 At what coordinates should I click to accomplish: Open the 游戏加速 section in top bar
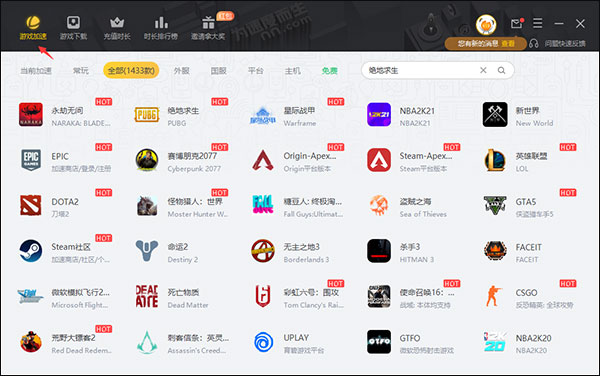click(x=33, y=28)
